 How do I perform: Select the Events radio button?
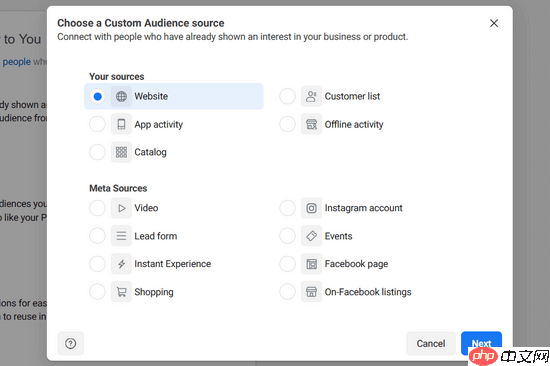coord(288,236)
